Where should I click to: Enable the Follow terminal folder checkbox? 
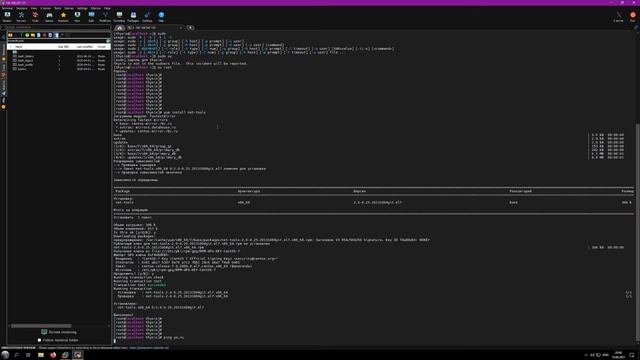tap(40, 340)
